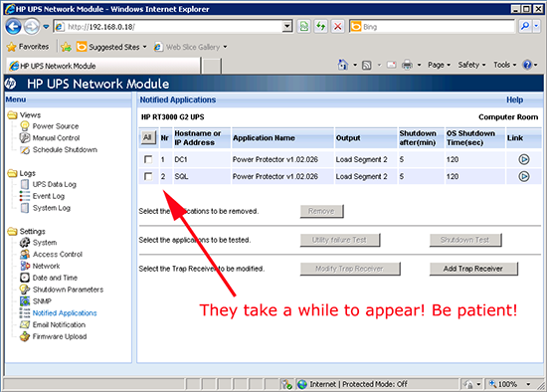Open the Safety menu
Viewport: 547px width, 392px height.
tap(471, 65)
